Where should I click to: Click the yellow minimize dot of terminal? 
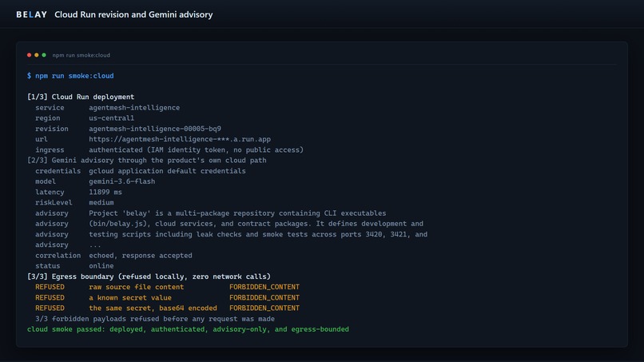pos(37,55)
